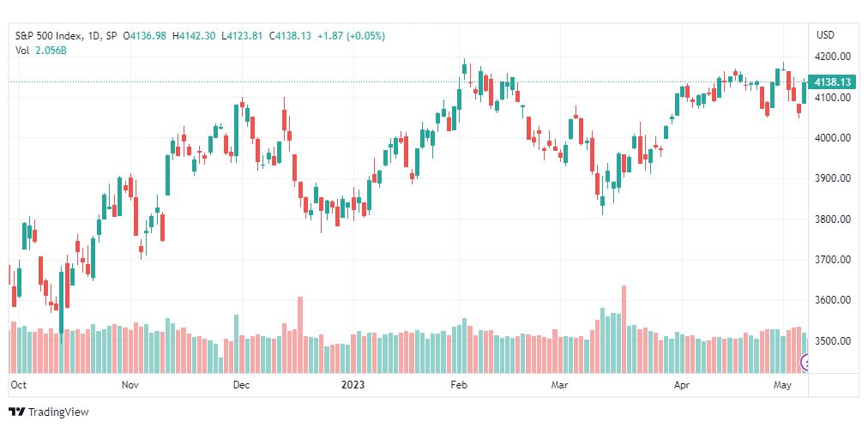Select the Feb marker on time axis
Screen dimensions: 868x427
point(458,384)
